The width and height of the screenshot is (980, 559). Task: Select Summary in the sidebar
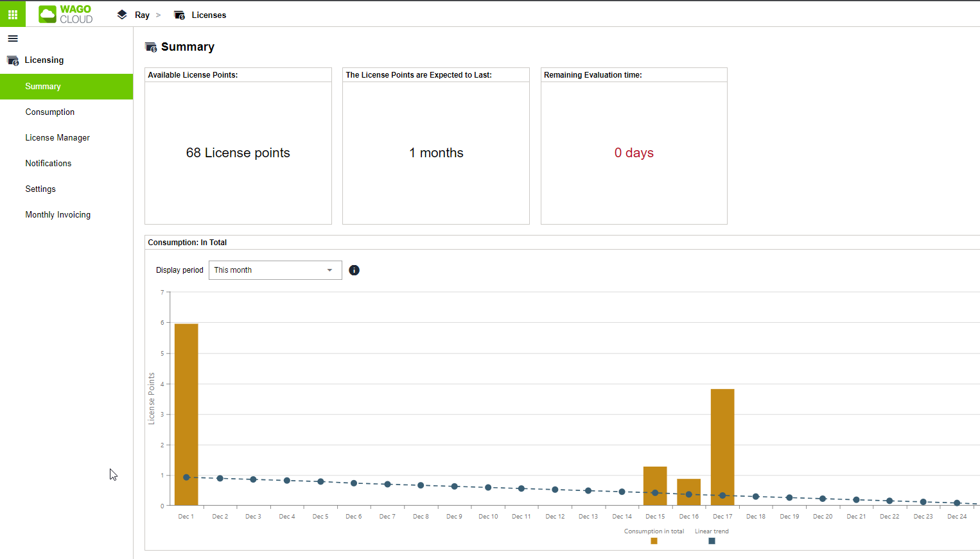click(67, 87)
